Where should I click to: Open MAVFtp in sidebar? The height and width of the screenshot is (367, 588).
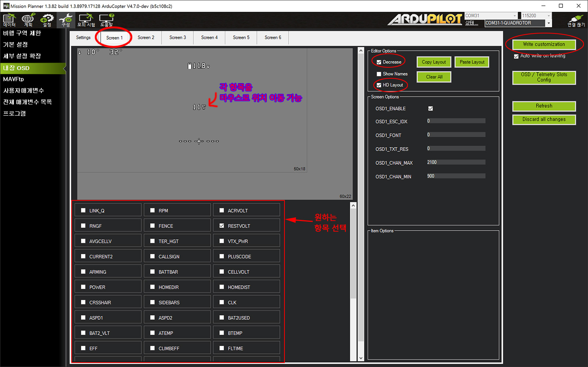(x=13, y=79)
